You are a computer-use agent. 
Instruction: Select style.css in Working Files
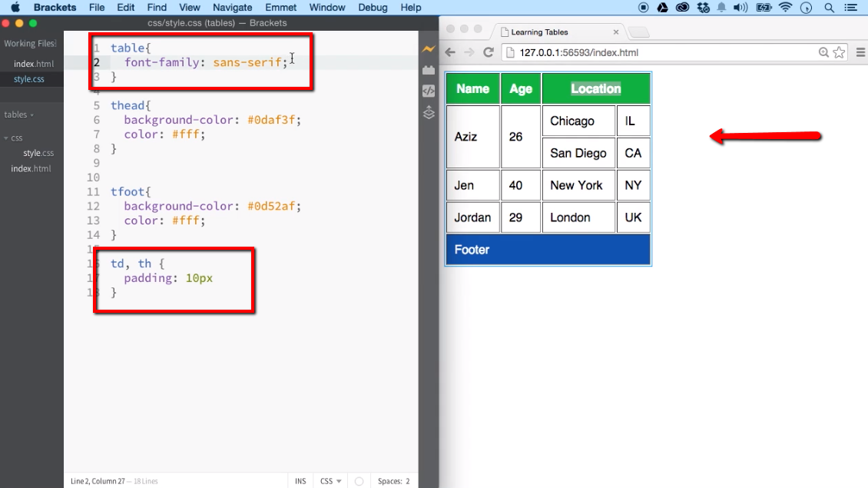[28, 79]
